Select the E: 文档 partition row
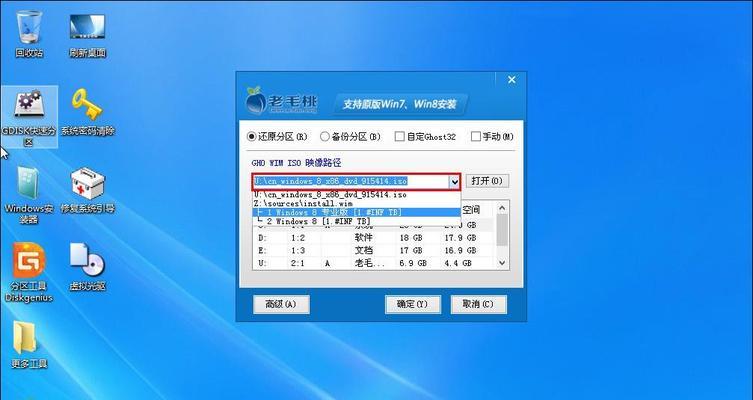 373,250
